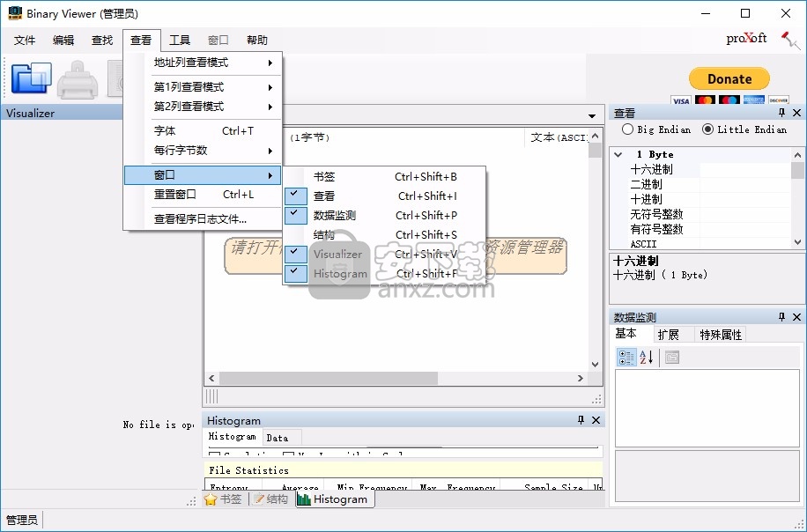Select the Big Endian radio button

click(627, 129)
